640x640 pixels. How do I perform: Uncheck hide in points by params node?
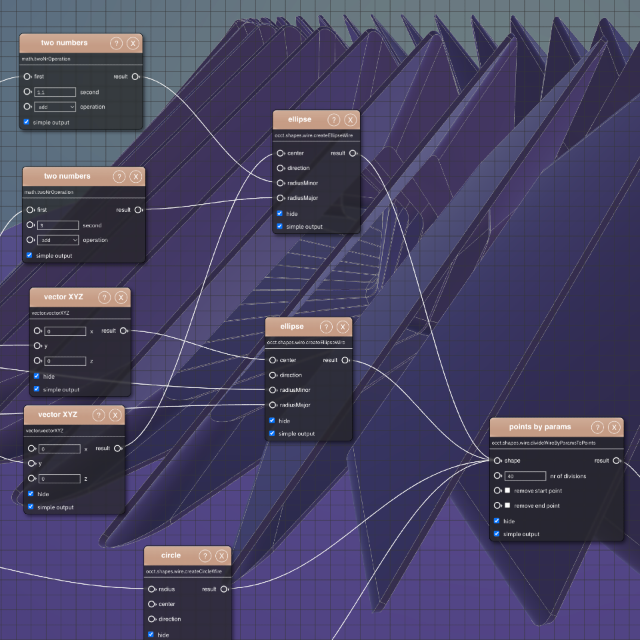(497, 521)
